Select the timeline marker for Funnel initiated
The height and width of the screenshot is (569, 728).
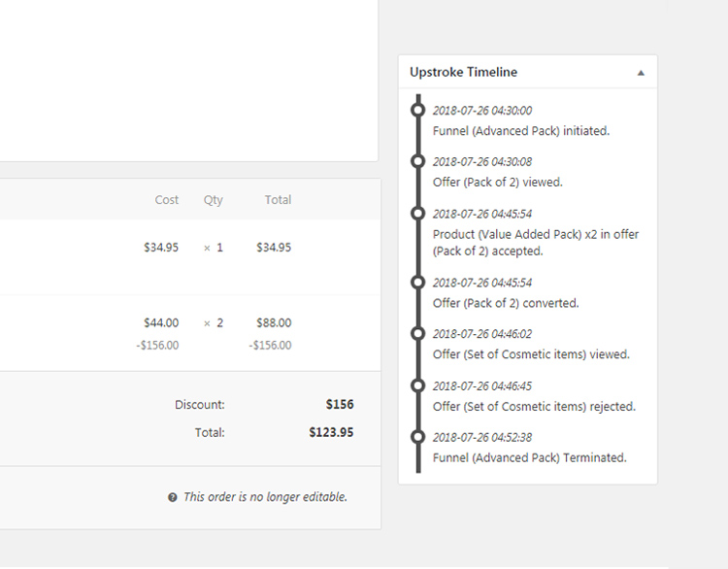pyautogui.click(x=417, y=110)
